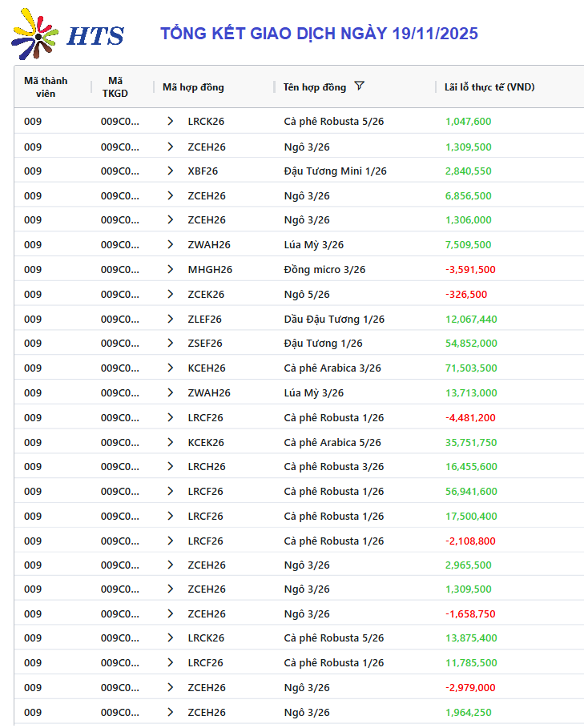Screen dimensions: 584x728
Task: Click the Tên hợp đồng header label
Action: (315, 87)
